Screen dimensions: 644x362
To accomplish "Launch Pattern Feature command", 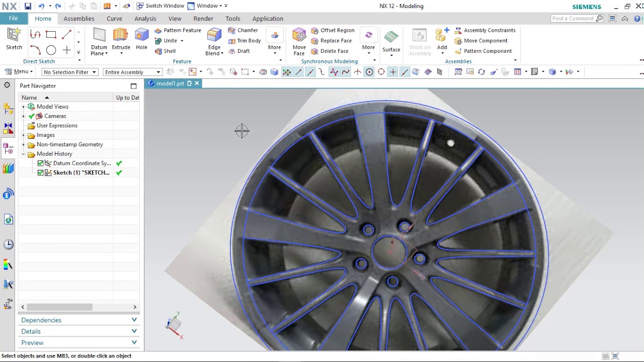I will click(178, 30).
